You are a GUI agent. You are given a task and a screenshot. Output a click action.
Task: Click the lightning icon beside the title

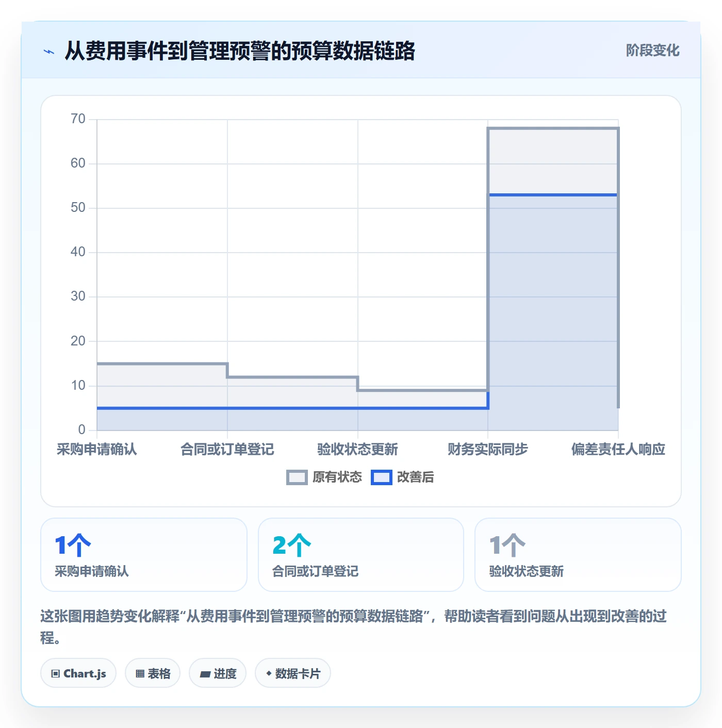pyautogui.click(x=49, y=52)
